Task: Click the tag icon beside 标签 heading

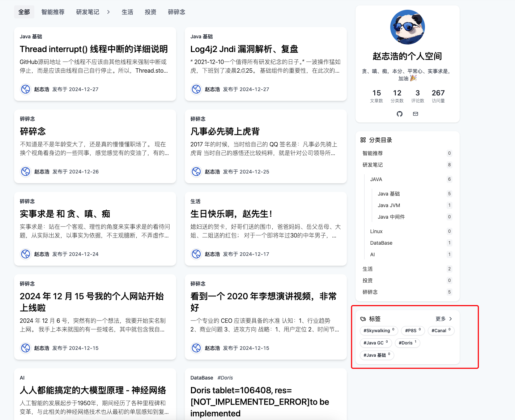Action: [x=363, y=319]
